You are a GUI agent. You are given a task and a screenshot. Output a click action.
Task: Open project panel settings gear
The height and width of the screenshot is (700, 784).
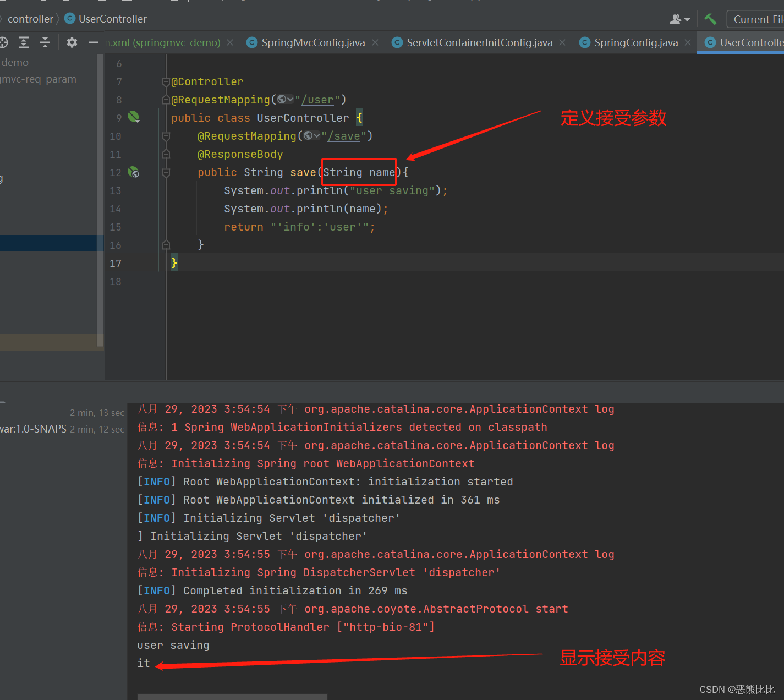[x=72, y=42]
